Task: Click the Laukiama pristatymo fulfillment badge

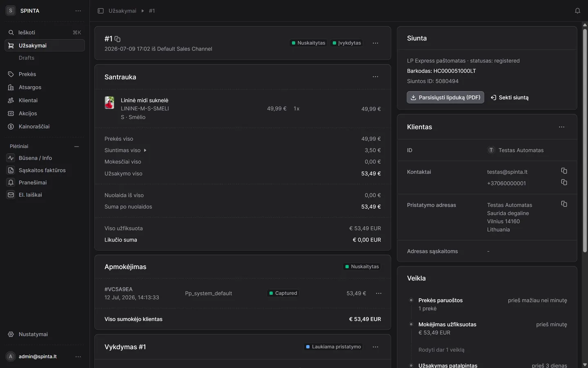Action: [x=333, y=347]
